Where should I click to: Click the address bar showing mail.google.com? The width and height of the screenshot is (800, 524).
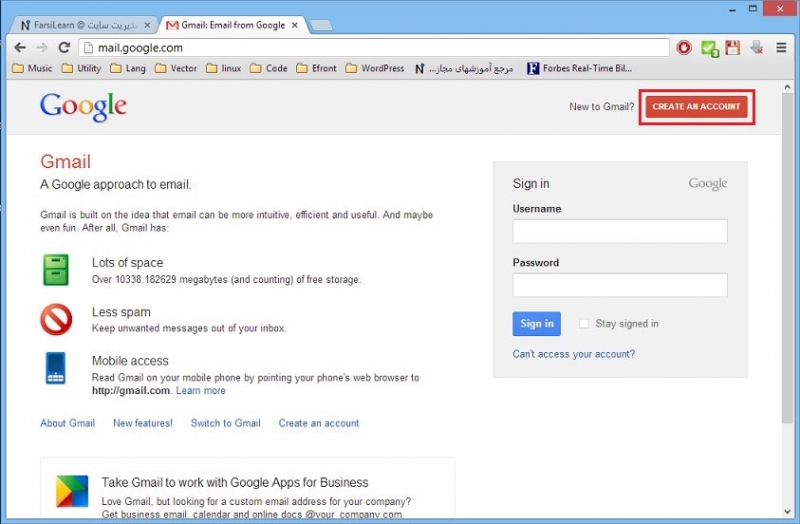pyautogui.click(x=374, y=47)
